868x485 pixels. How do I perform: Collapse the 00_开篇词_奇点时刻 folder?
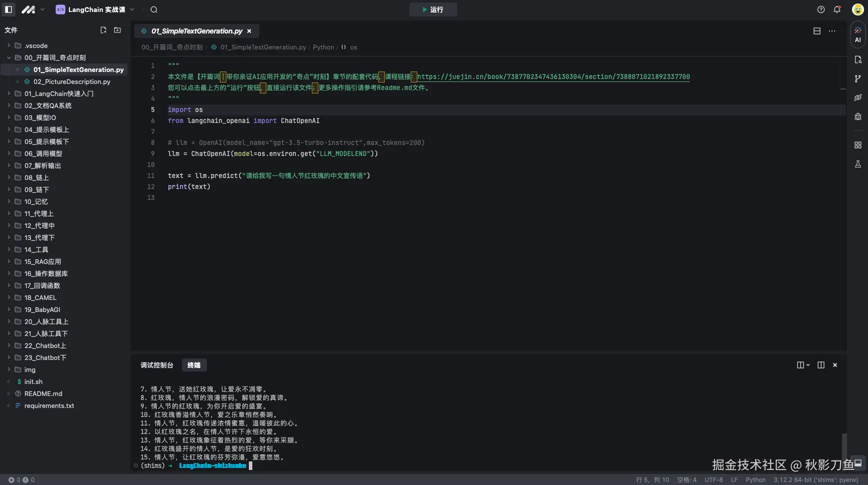tap(55, 57)
